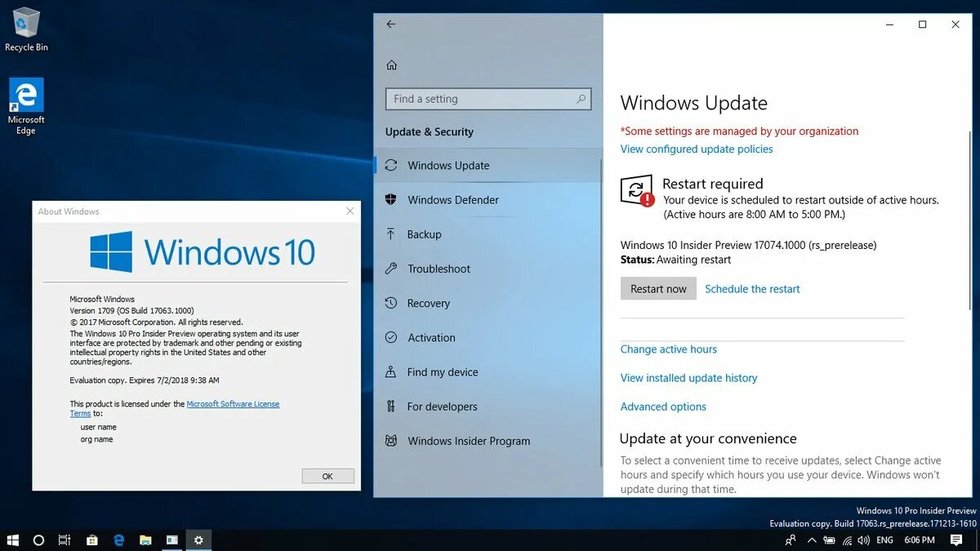Launch Edge from the taskbar

tap(119, 540)
